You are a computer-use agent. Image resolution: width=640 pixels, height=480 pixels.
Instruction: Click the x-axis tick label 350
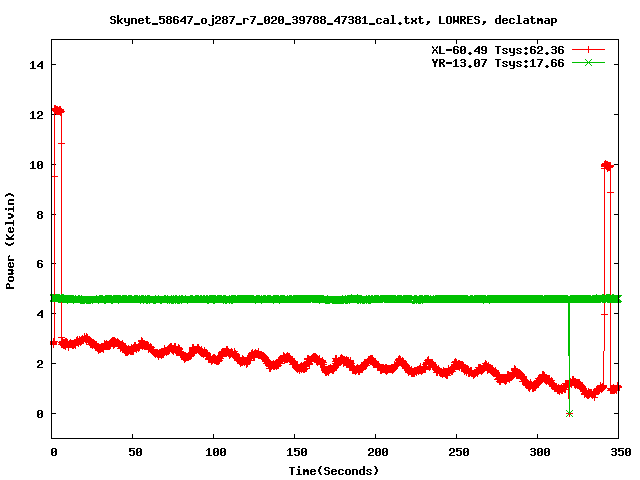(x=620, y=452)
